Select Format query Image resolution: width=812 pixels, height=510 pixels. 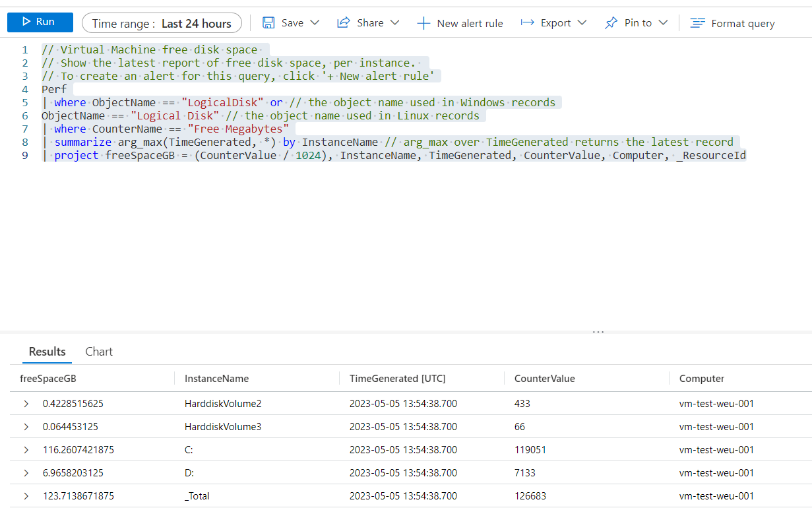coord(732,22)
